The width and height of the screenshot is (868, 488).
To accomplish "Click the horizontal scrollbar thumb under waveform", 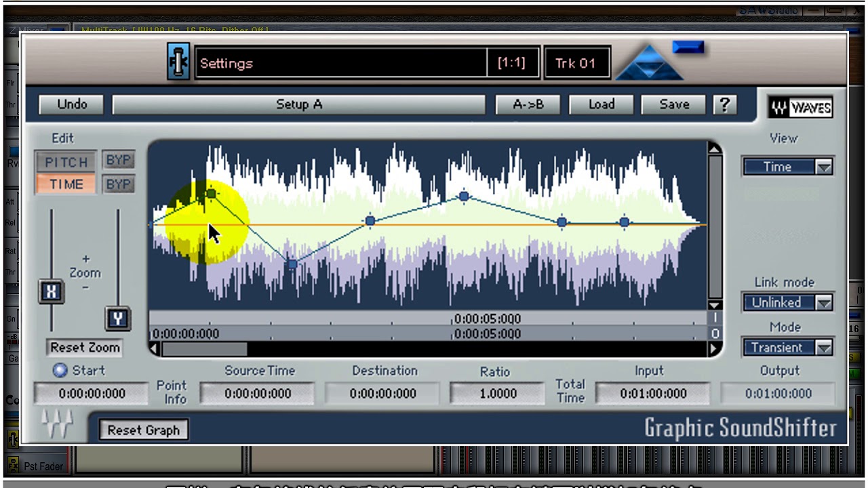I will 204,349.
